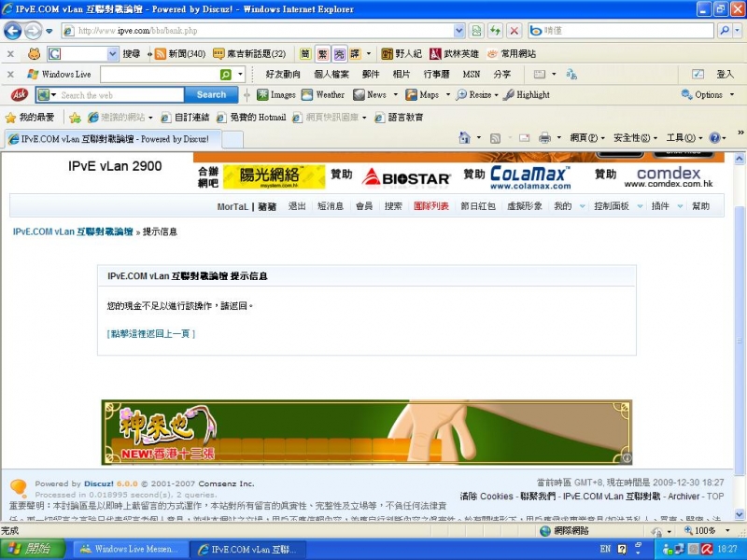
Task: Click the scrollbar down arrow
Action: coord(740,514)
